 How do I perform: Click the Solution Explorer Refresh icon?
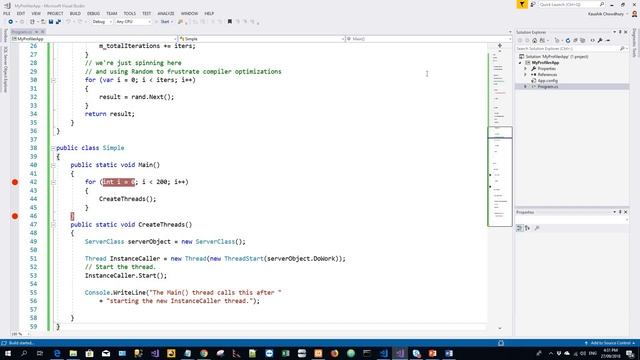[x=568, y=40]
